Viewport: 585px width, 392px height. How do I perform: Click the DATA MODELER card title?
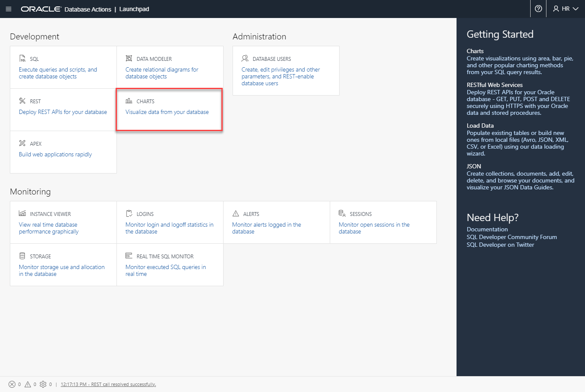[154, 59]
